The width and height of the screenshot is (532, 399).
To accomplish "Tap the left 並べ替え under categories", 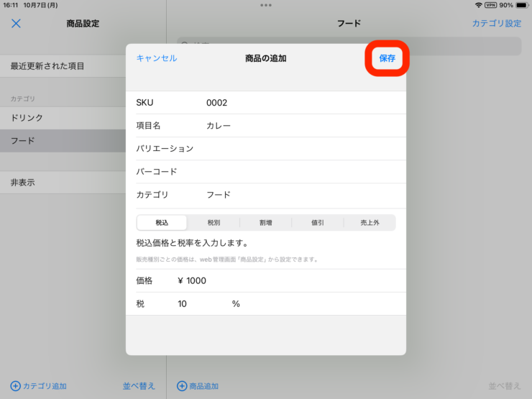I will [x=139, y=386].
